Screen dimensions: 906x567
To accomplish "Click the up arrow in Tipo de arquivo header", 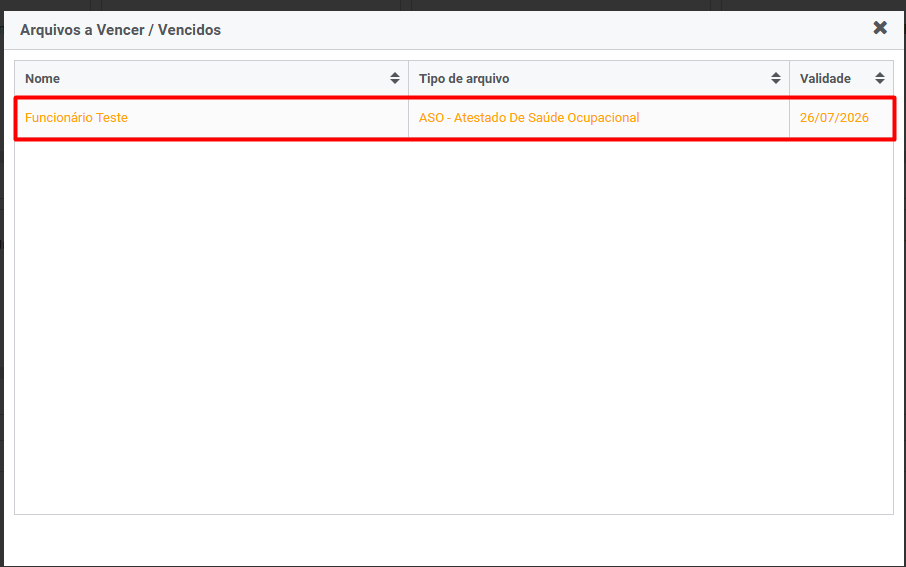I will 775,75.
